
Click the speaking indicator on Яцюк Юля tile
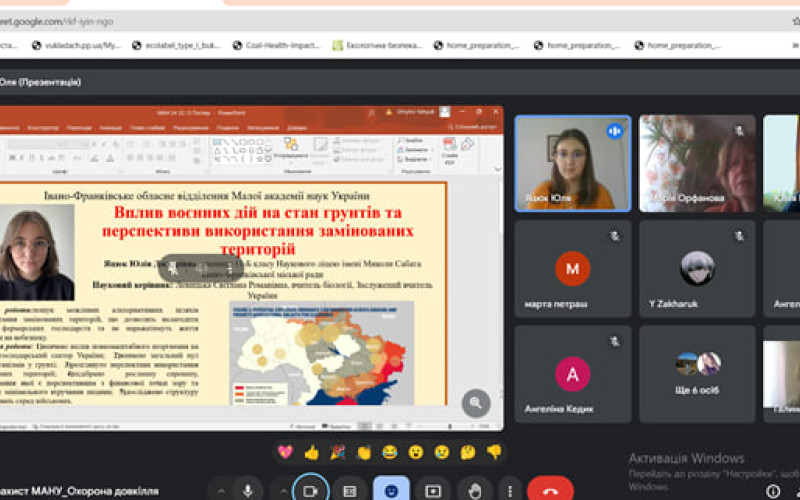[615, 131]
